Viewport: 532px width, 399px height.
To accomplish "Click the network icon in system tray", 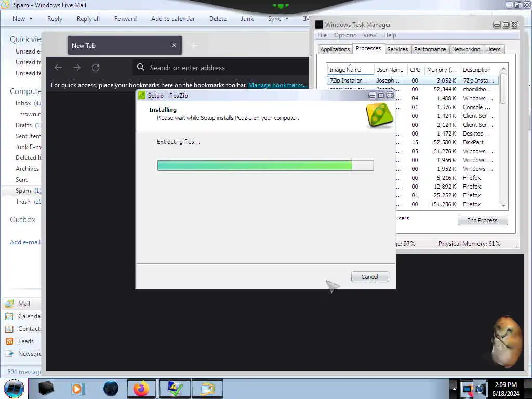I will [467, 389].
